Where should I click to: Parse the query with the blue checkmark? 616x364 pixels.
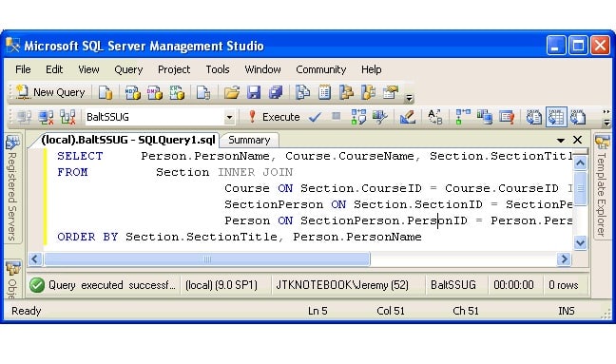click(x=315, y=117)
